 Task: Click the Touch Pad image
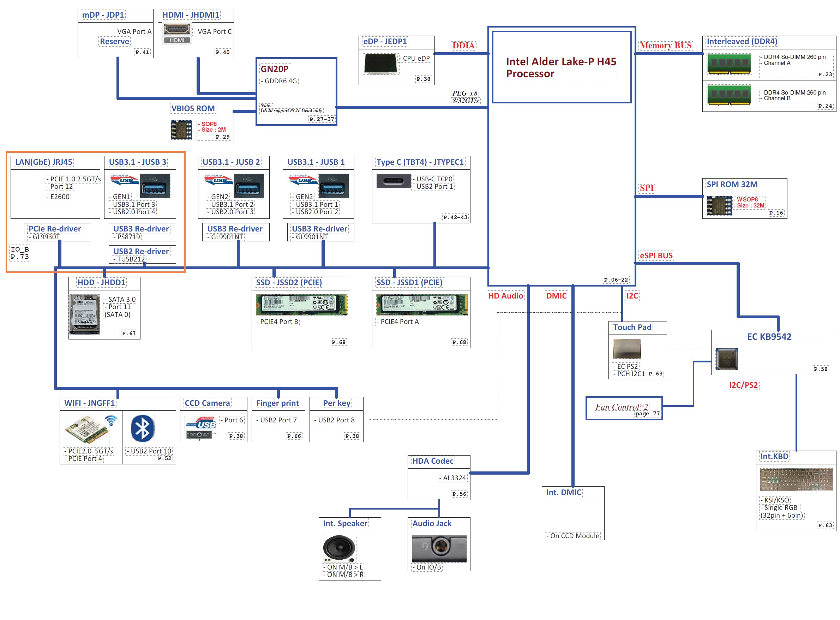coord(627,349)
